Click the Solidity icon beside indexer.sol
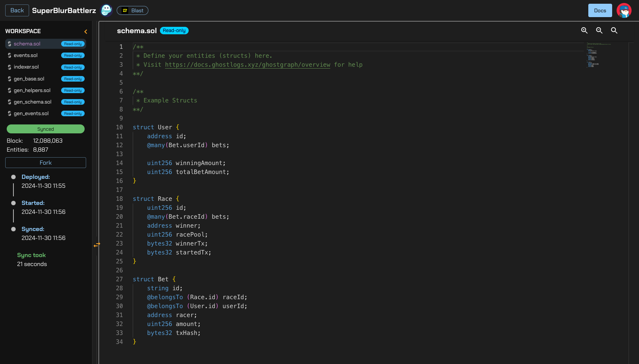 click(x=9, y=67)
